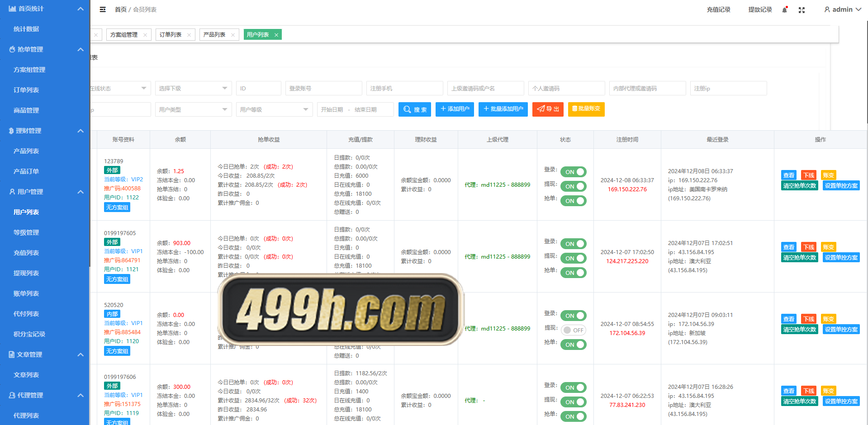Viewport: 868px width, 425px height.
Task: Close the 产品列表 tab
Action: (x=233, y=35)
